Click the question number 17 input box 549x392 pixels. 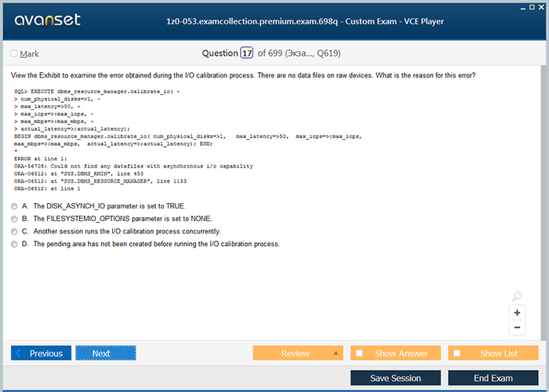pos(246,53)
